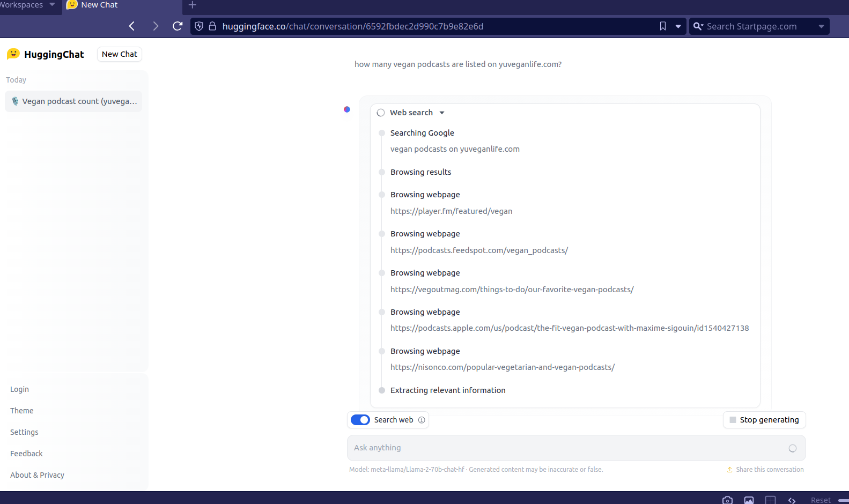Start a New Chat from sidebar
This screenshot has width=849, height=504.
coord(120,54)
